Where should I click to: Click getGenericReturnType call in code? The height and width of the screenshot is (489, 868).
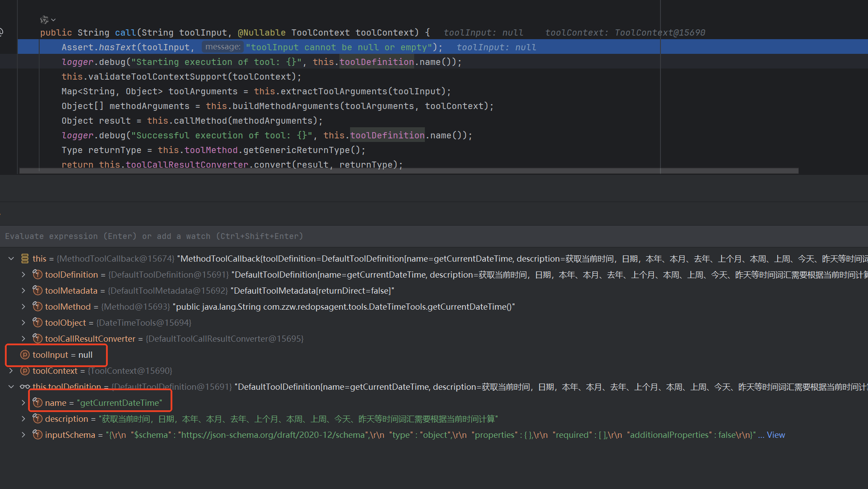click(x=297, y=150)
